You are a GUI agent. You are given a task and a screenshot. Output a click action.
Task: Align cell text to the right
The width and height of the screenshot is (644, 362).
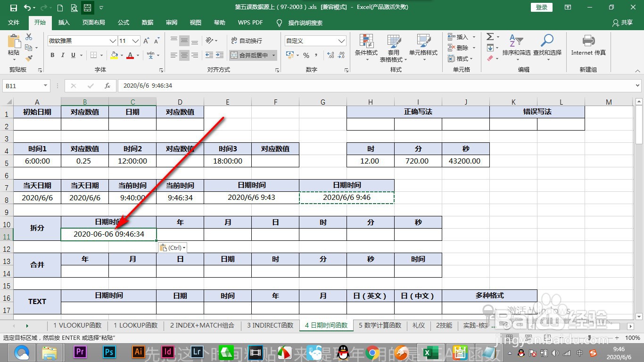(195, 55)
